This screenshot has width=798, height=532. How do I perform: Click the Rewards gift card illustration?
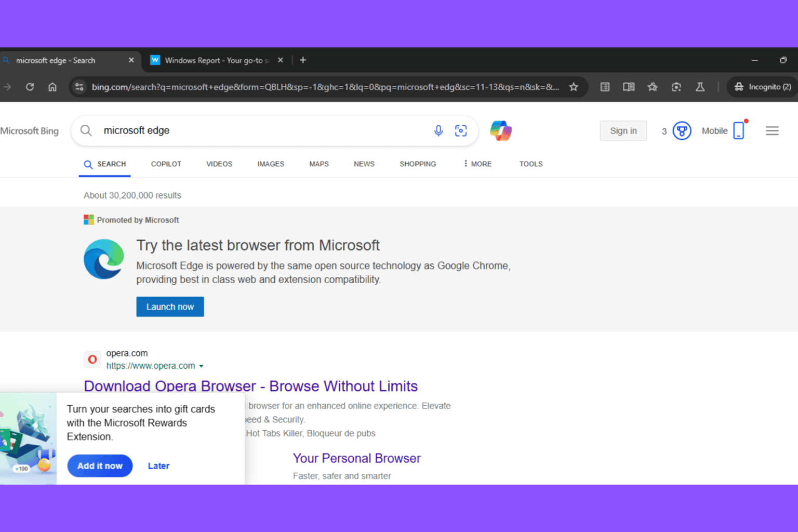point(28,439)
